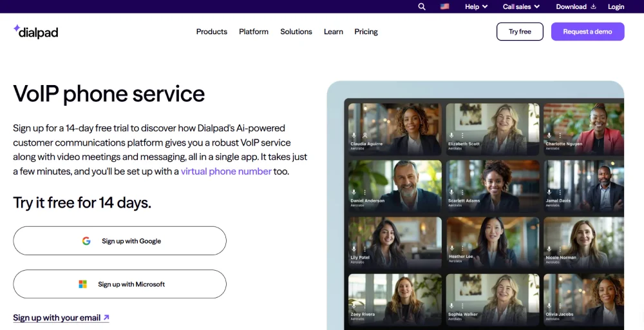Click the arrow beside Sign up with your email
Viewport: 644px width, 330px height.
tap(106, 317)
